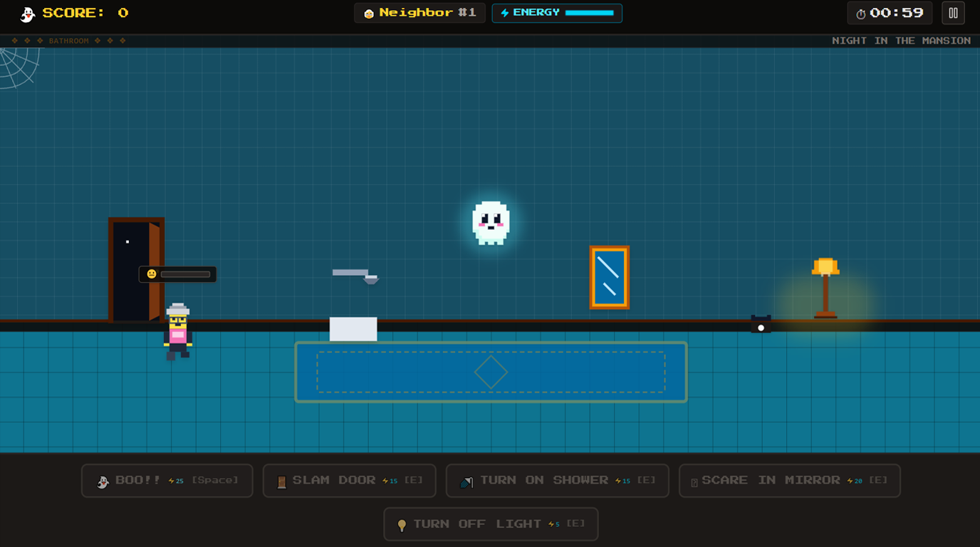Click the ghost icon on BOO!! button

pyautogui.click(x=103, y=482)
